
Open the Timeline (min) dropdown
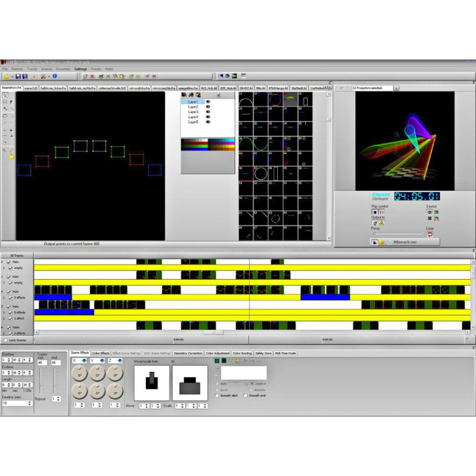pyautogui.click(x=30, y=403)
